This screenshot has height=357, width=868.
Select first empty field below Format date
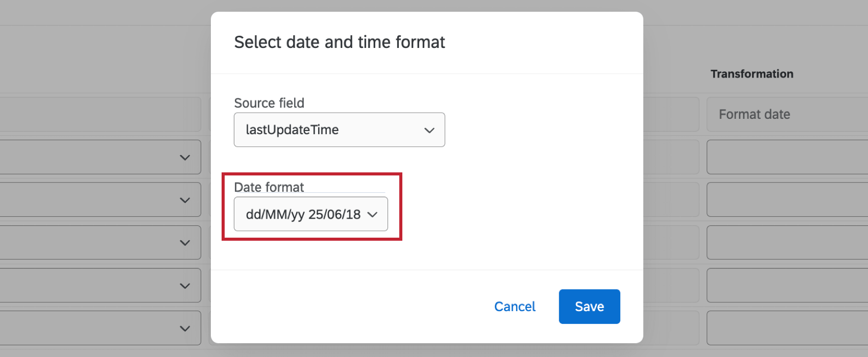point(786,157)
